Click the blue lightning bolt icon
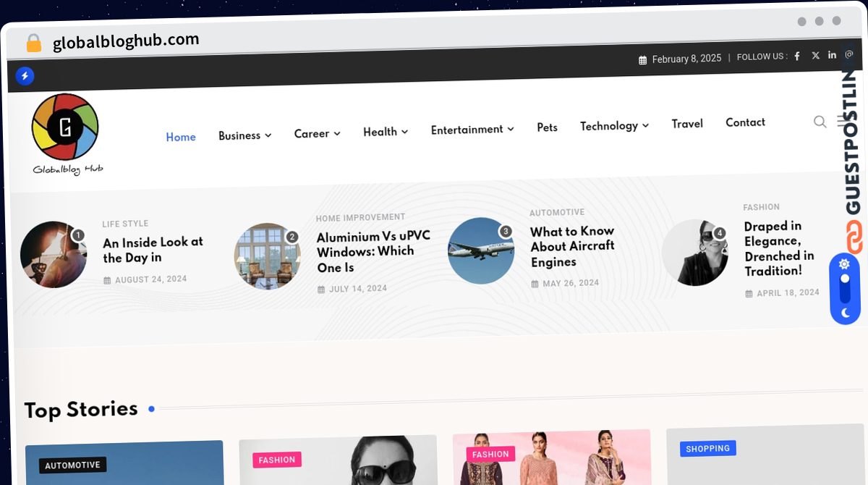The width and height of the screenshot is (868, 485). click(x=25, y=75)
